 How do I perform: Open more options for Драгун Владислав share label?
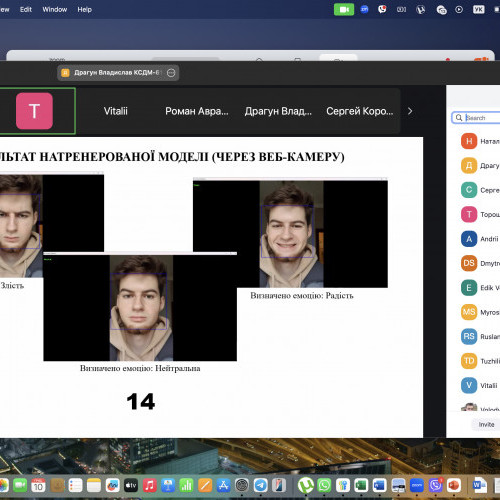pos(171,73)
